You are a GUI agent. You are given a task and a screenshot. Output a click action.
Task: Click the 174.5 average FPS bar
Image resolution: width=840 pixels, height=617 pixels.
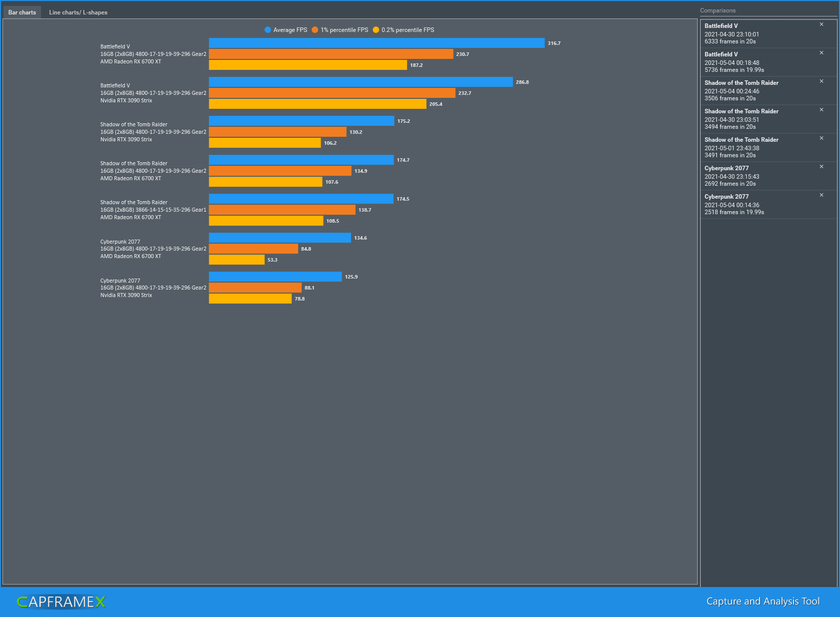point(301,199)
